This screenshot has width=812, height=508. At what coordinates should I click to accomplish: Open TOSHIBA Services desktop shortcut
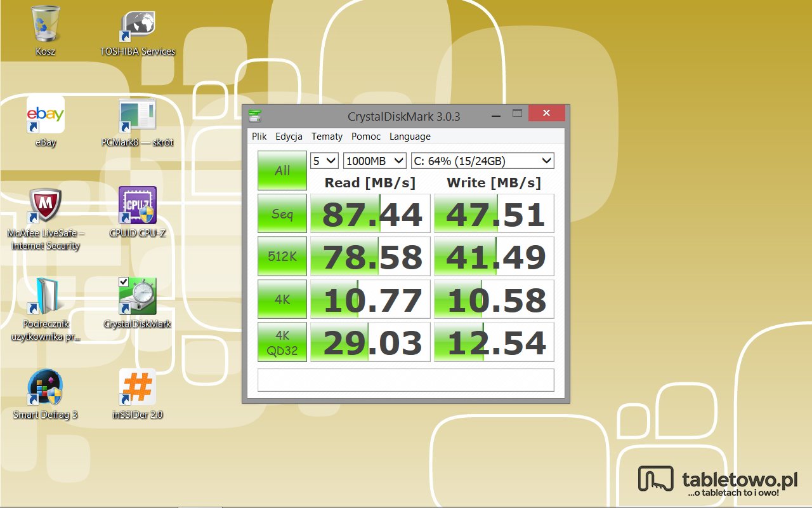tap(138, 30)
